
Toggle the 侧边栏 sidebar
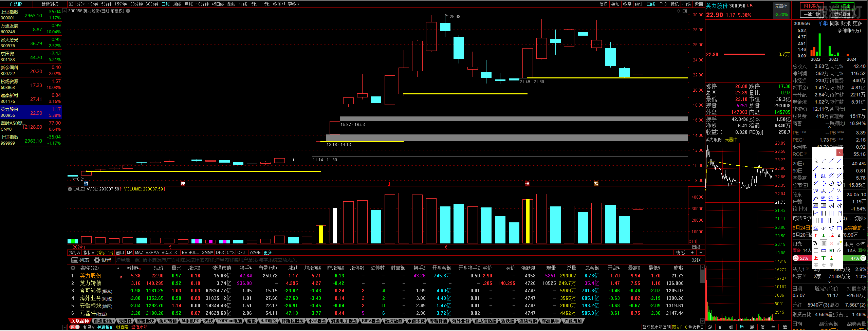point(696,327)
